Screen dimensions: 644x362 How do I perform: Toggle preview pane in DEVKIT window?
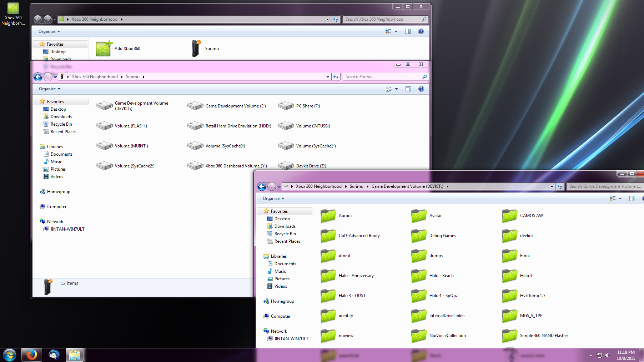632,198
